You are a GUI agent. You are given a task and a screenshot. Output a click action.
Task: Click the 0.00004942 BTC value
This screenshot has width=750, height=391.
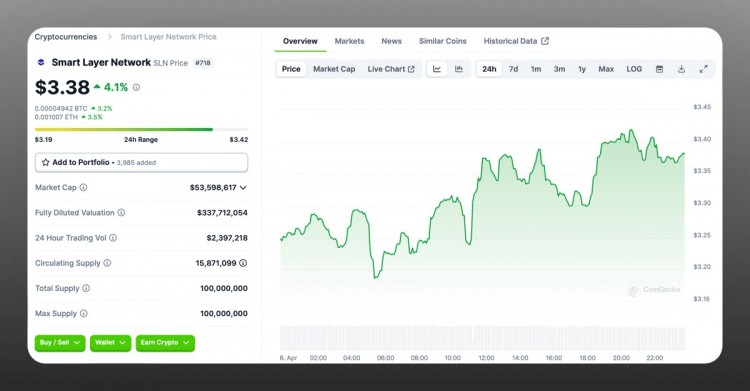pyautogui.click(x=61, y=109)
